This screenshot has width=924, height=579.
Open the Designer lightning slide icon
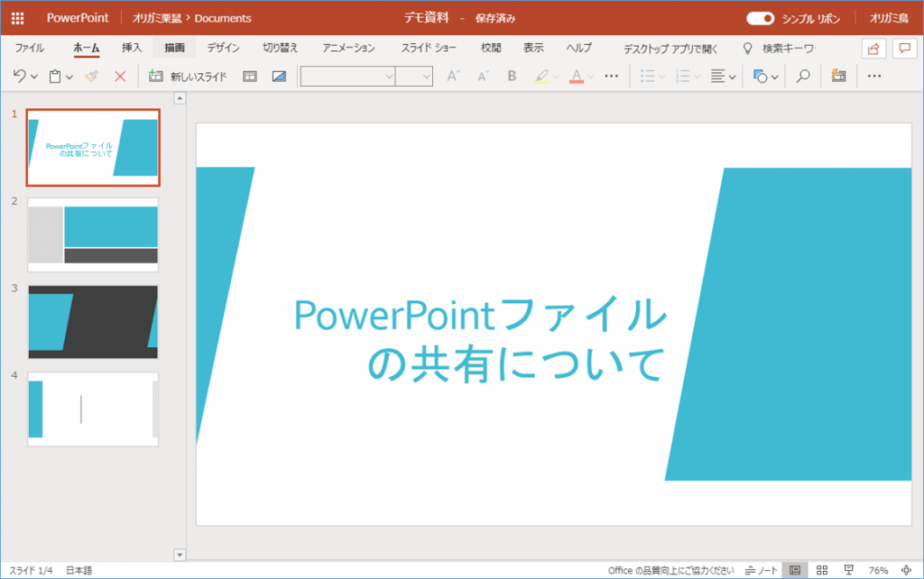[x=838, y=76]
